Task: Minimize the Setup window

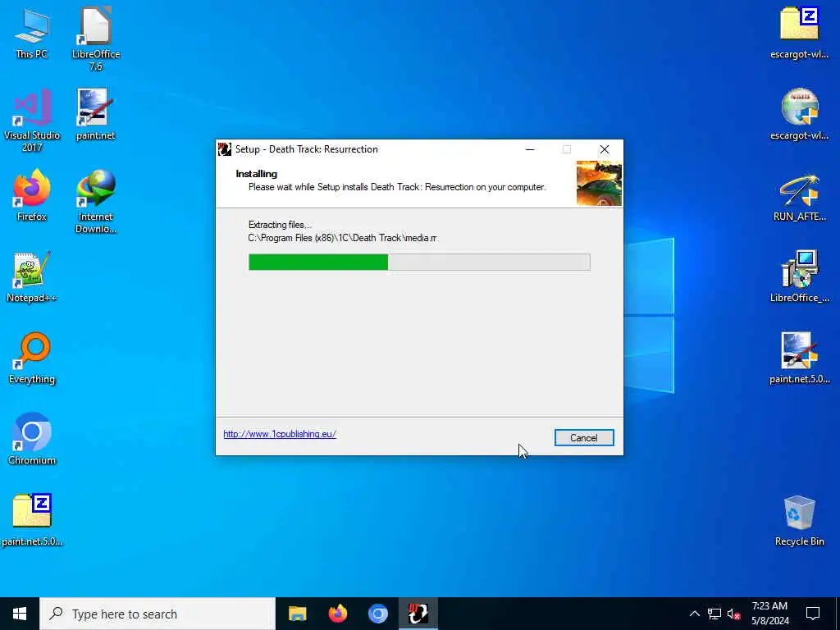Action: pyautogui.click(x=530, y=149)
